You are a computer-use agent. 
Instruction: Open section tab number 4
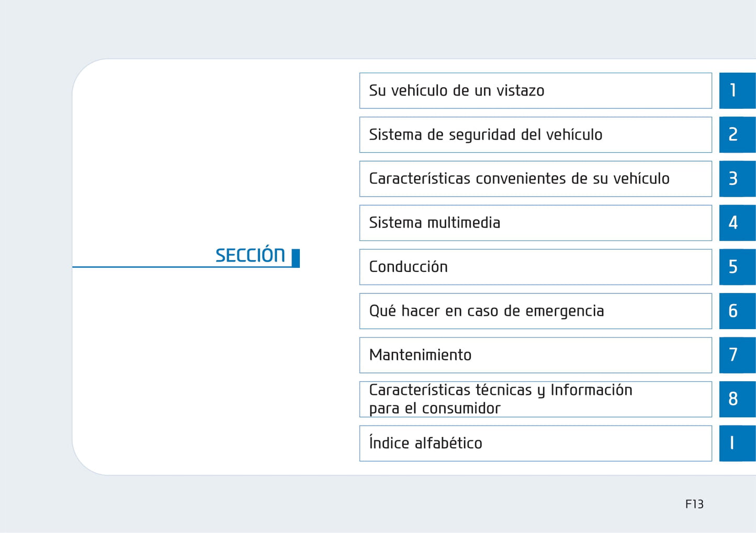[737, 223]
